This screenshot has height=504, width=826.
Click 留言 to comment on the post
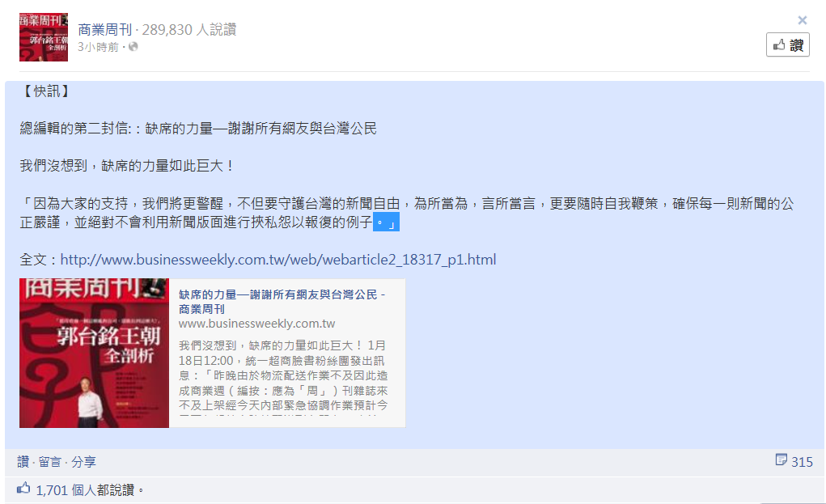pos(50,462)
